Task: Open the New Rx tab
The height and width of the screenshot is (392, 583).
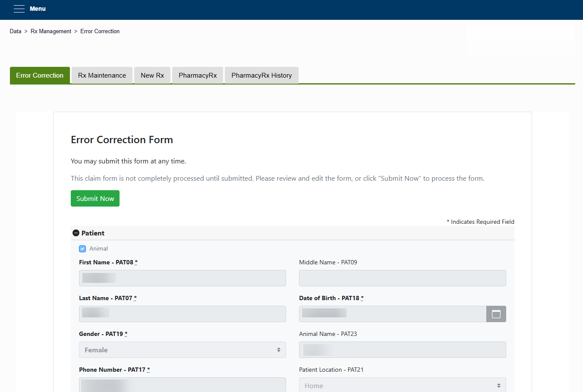Action: [152, 75]
